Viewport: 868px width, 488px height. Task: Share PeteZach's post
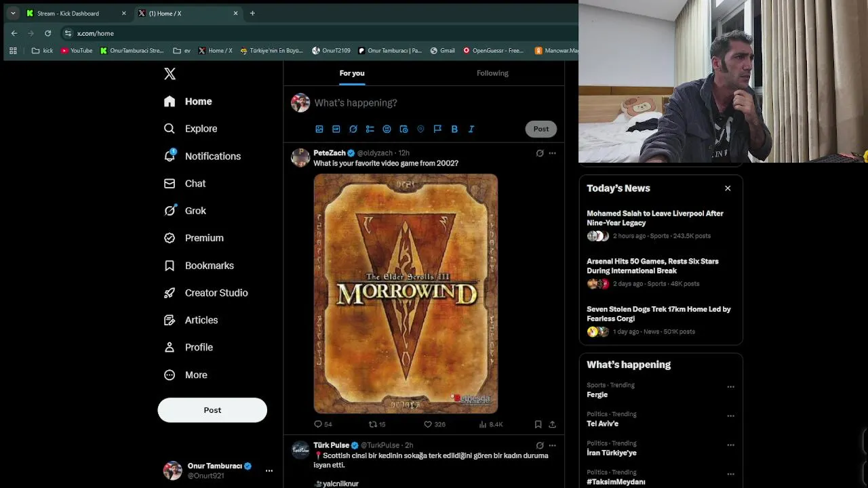click(x=552, y=424)
